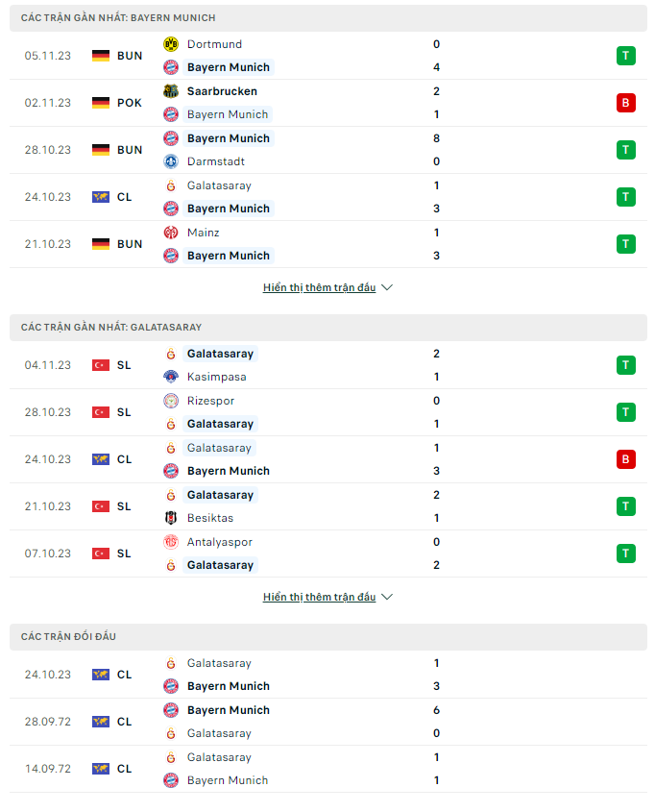This screenshot has height=812, width=655.
Task: Select the 'Các trận đối đầu' section header
Action: (x=328, y=636)
